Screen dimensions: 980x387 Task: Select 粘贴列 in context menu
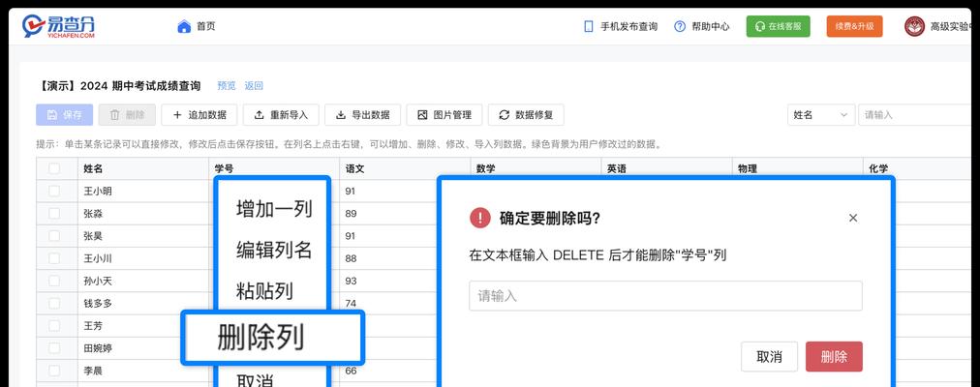pos(264,291)
